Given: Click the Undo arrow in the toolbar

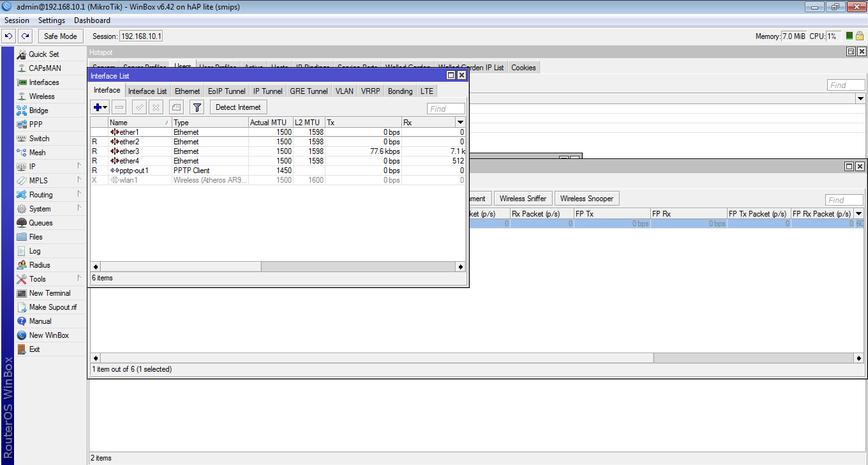Looking at the screenshot, I should [9, 36].
